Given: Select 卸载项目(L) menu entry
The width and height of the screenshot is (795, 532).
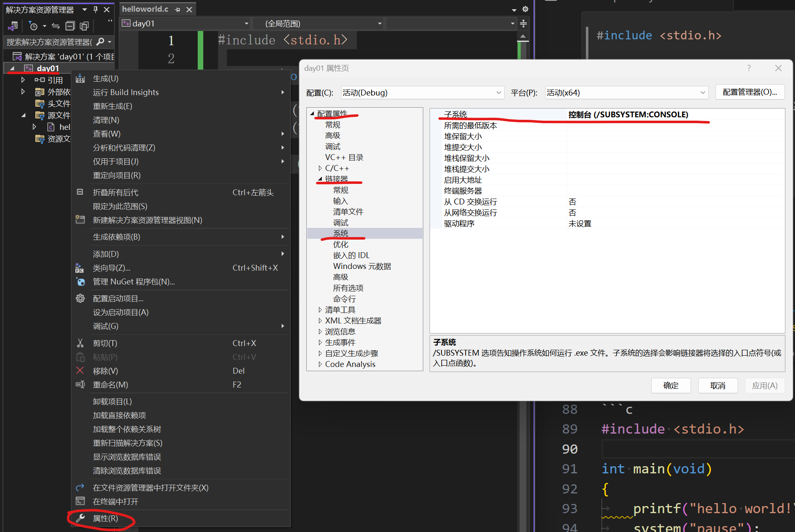Looking at the screenshot, I should click(181, 401).
